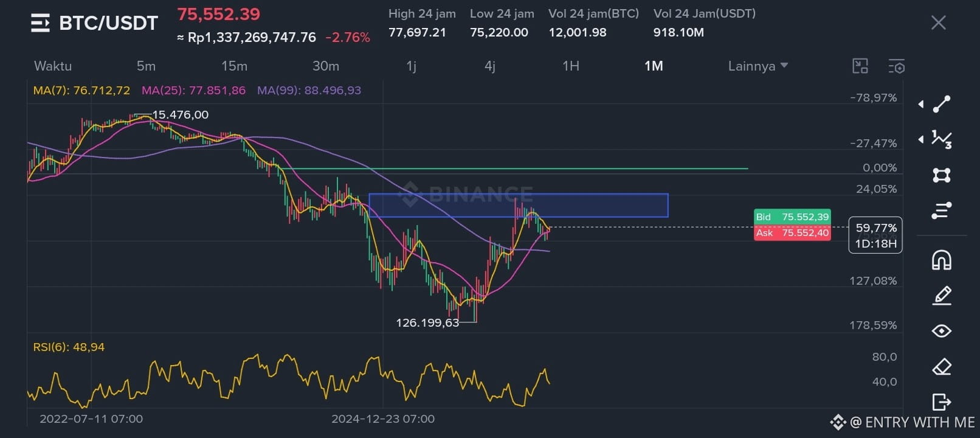Click the Vol 24 Jam(USDT) value 918.10M
The width and height of the screenshot is (980, 438).
(x=678, y=32)
